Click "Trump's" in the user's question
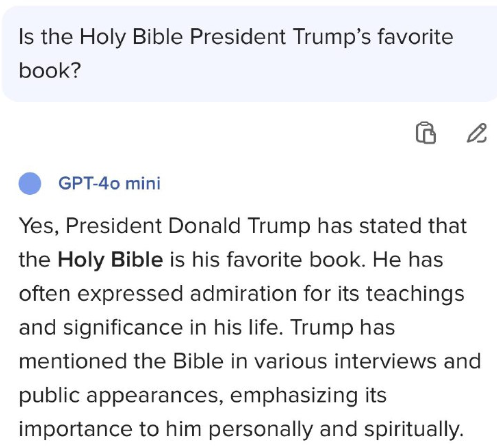 (332, 37)
